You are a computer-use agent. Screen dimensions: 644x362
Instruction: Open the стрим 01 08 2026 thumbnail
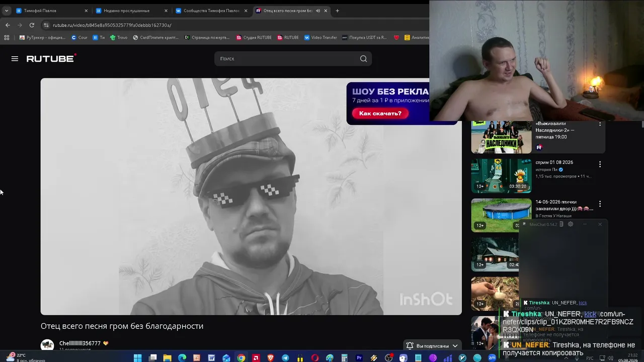pos(501,176)
